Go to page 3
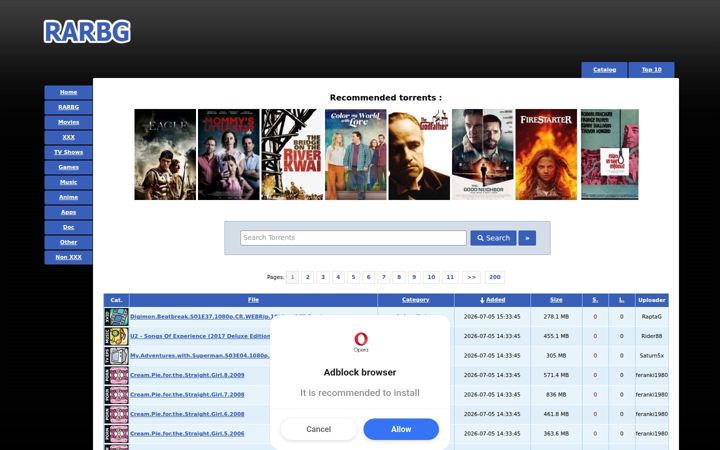Image resolution: width=720 pixels, height=450 pixels. click(323, 277)
